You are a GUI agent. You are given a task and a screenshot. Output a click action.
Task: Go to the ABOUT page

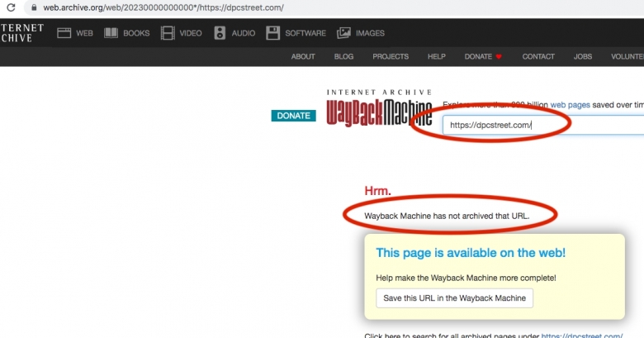pyautogui.click(x=303, y=57)
